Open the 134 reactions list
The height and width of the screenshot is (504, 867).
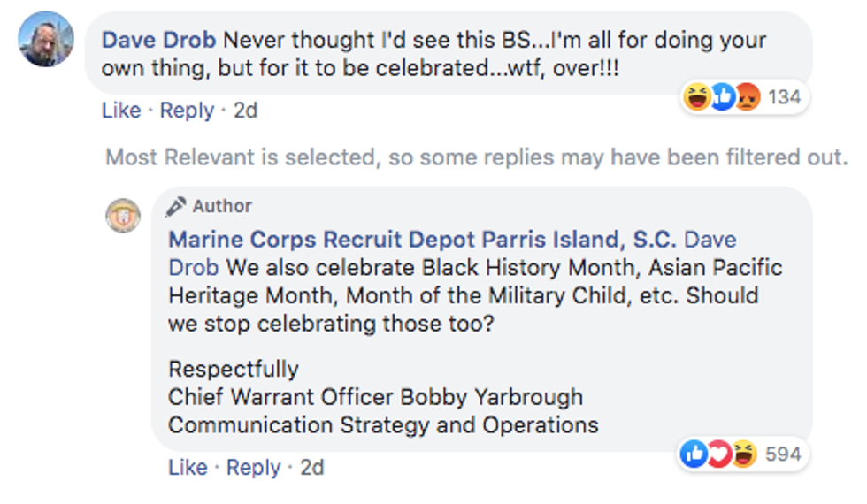click(784, 97)
